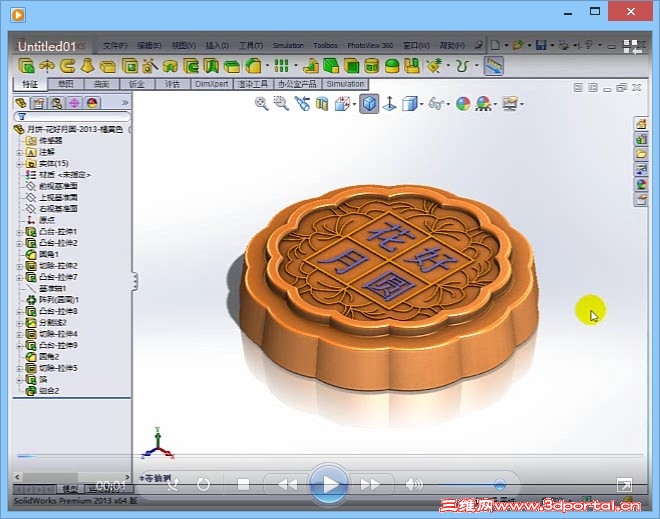Open the DisplayManager tab icon
Image resolution: width=660 pixels, height=519 pixels.
(x=92, y=103)
